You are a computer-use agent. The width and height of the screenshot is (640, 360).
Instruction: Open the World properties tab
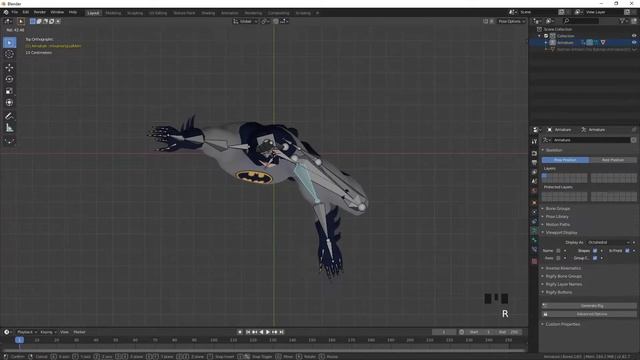(534, 191)
